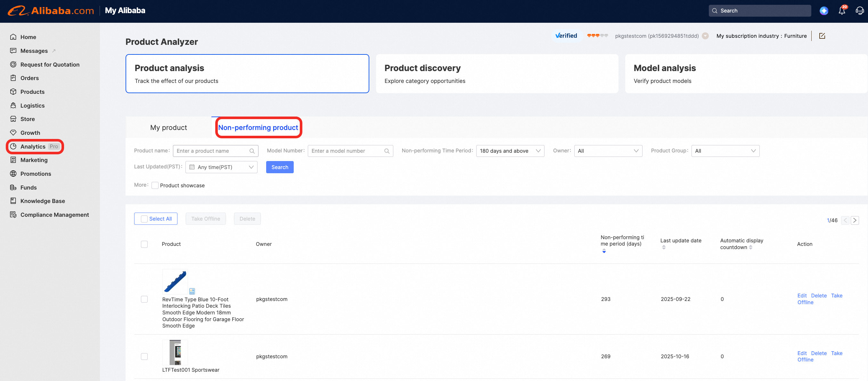Go to previous page arrow
Viewport: 868px width, 381px height.
845,220
